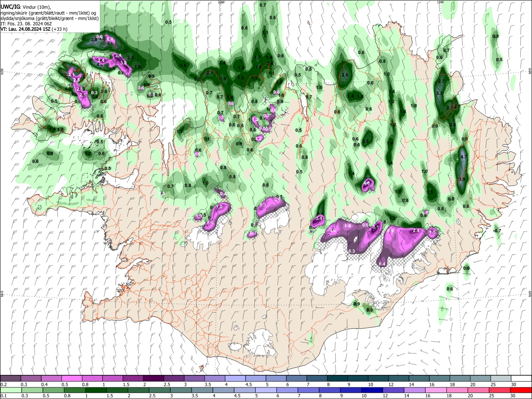This screenshot has height=399, width=532.
Task: Click the 3.4 snow value north of the glacier
Action: [x=319, y=218]
